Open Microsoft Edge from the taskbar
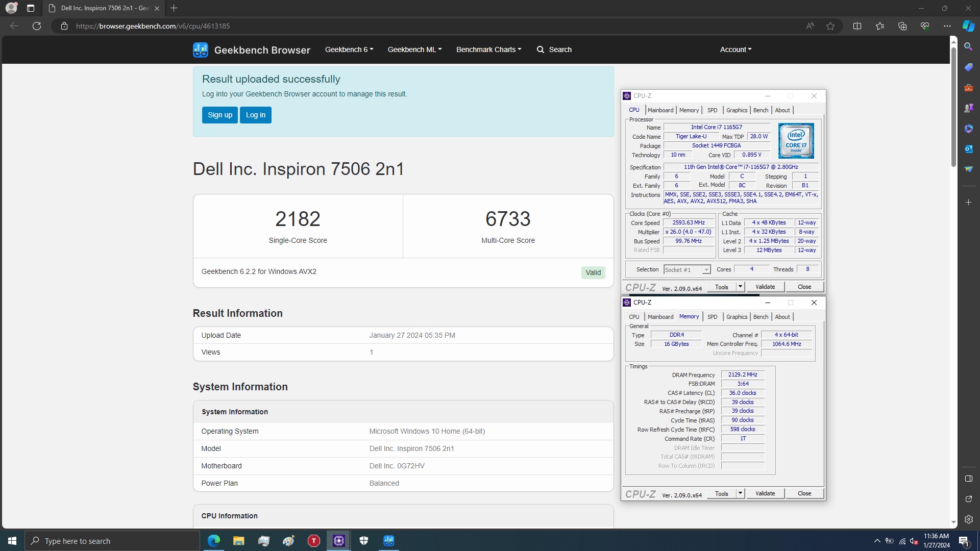 (x=213, y=541)
